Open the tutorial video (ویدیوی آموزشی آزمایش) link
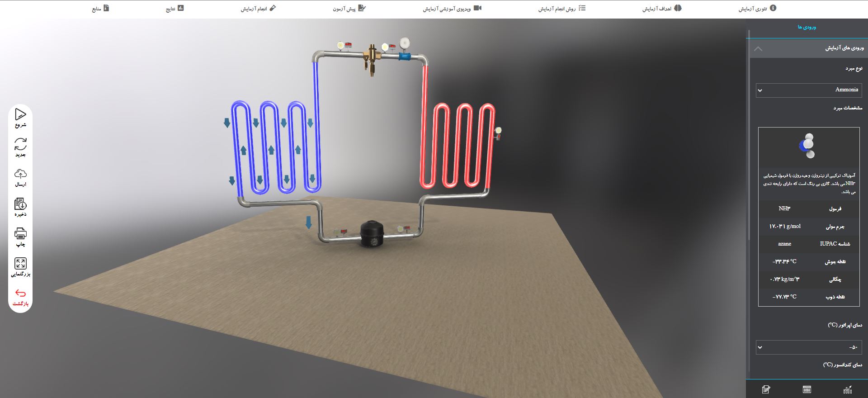The height and width of the screenshot is (398, 868). pyautogui.click(x=452, y=9)
